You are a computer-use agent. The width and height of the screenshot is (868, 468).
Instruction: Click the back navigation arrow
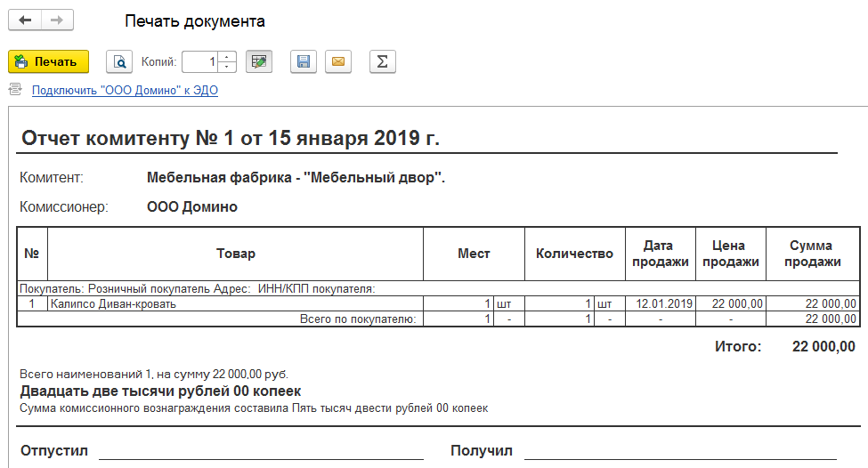tap(25, 20)
